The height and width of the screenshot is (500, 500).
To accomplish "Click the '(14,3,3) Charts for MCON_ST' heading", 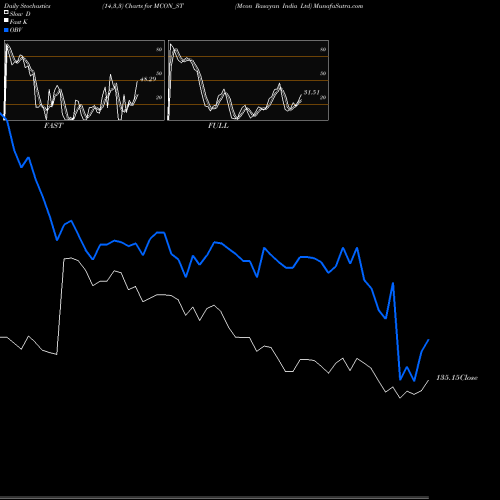I will 143,6.
